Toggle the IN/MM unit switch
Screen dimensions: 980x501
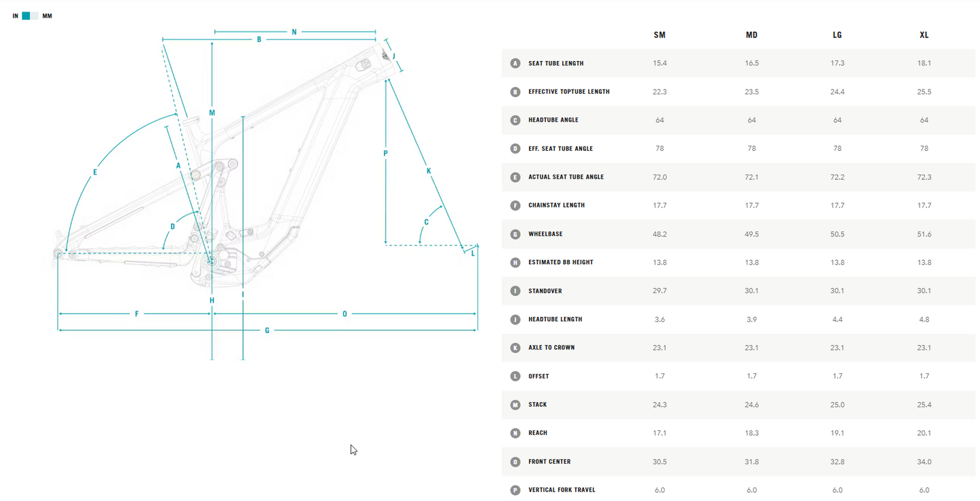pyautogui.click(x=30, y=16)
